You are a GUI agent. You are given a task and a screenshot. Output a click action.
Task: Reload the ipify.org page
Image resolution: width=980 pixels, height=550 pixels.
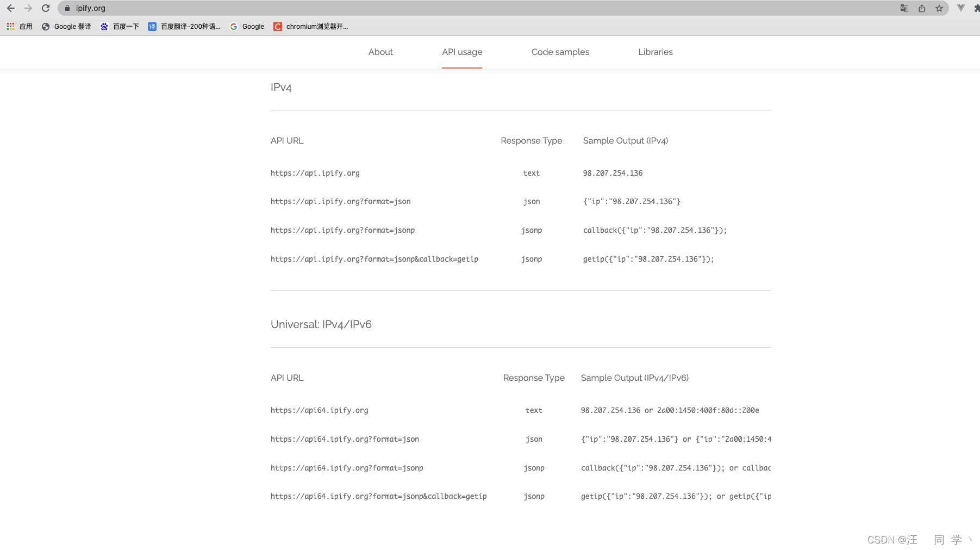(46, 8)
